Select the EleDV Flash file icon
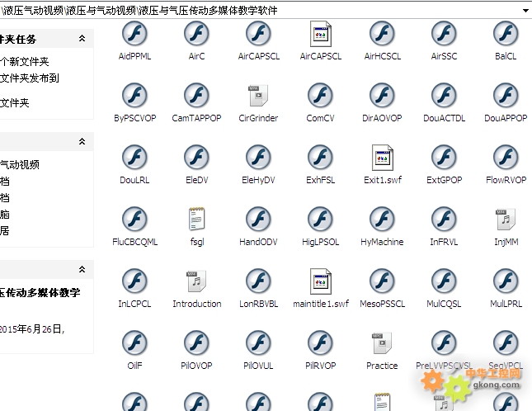 pyautogui.click(x=196, y=157)
